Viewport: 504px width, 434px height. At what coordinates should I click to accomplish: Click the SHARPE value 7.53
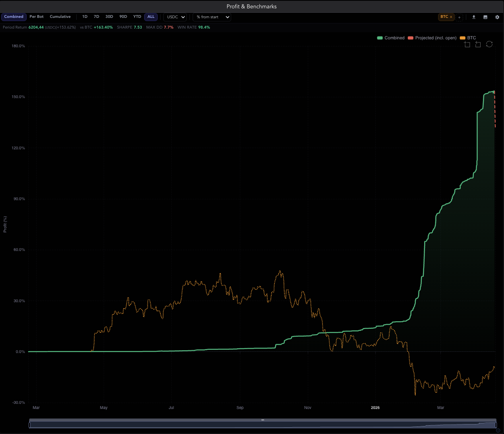(138, 27)
